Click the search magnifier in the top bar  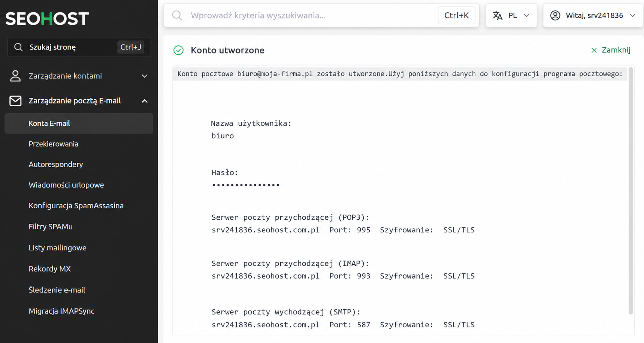tap(177, 15)
